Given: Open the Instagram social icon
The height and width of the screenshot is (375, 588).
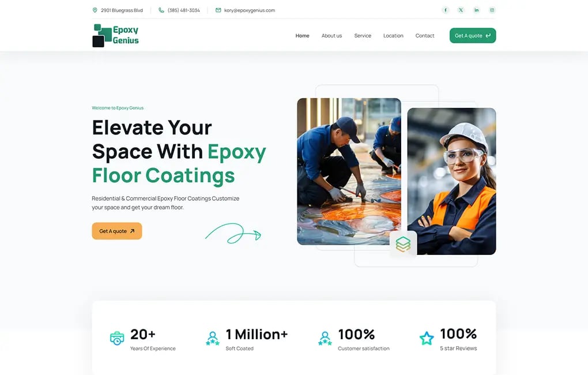Looking at the screenshot, I should click(492, 10).
